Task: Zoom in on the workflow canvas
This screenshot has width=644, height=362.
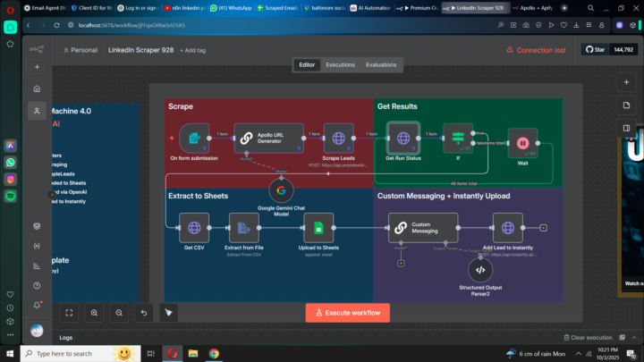Action: pos(94,313)
